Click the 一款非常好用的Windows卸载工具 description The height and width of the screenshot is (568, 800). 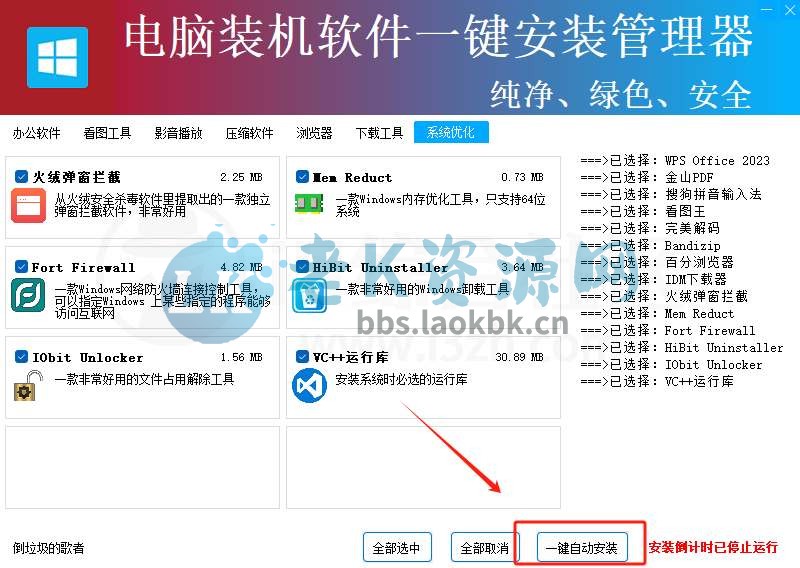coord(422,289)
